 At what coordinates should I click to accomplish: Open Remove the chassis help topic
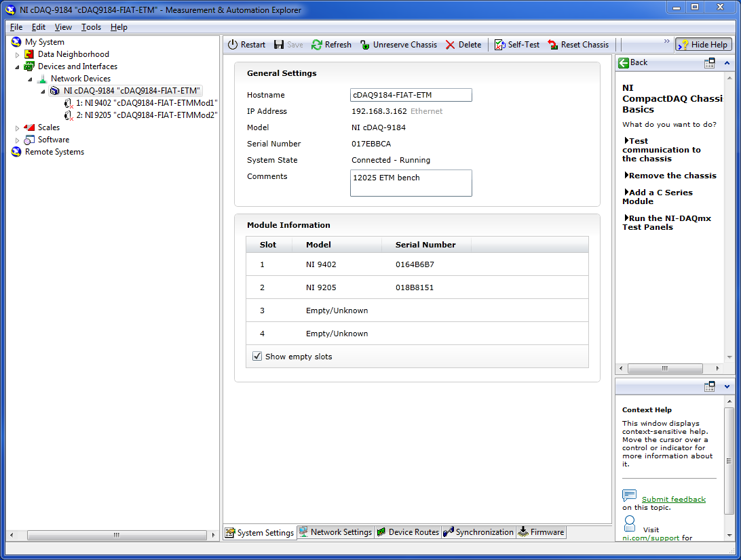point(670,176)
